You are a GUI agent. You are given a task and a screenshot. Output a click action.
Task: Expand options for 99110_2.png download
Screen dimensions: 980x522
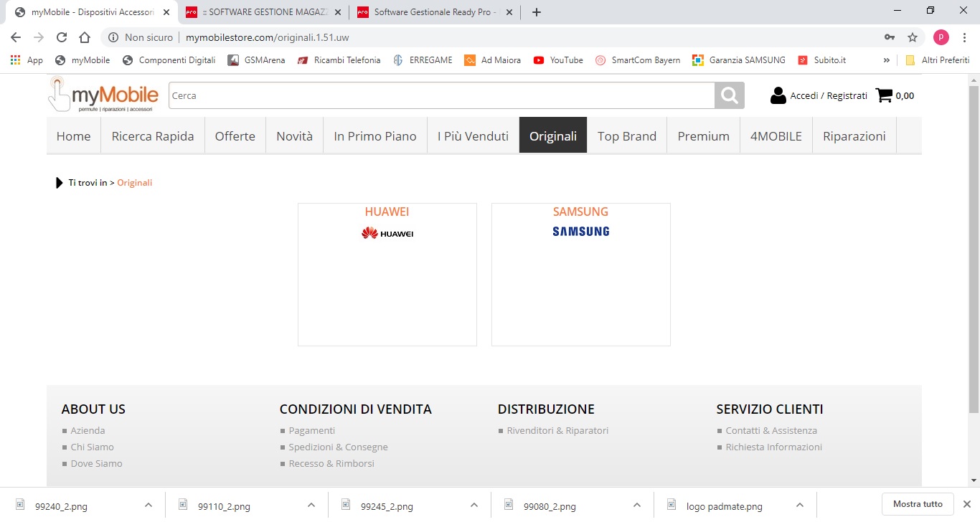(x=311, y=506)
